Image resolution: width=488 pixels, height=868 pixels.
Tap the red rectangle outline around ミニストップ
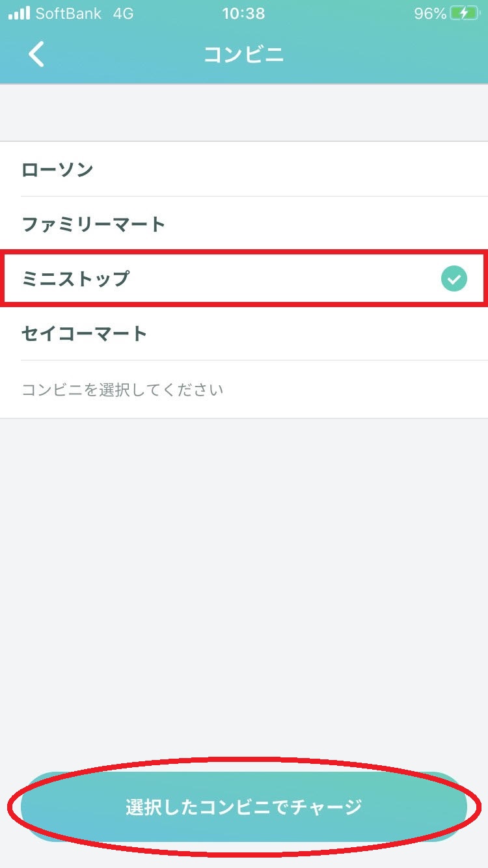click(x=244, y=278)
